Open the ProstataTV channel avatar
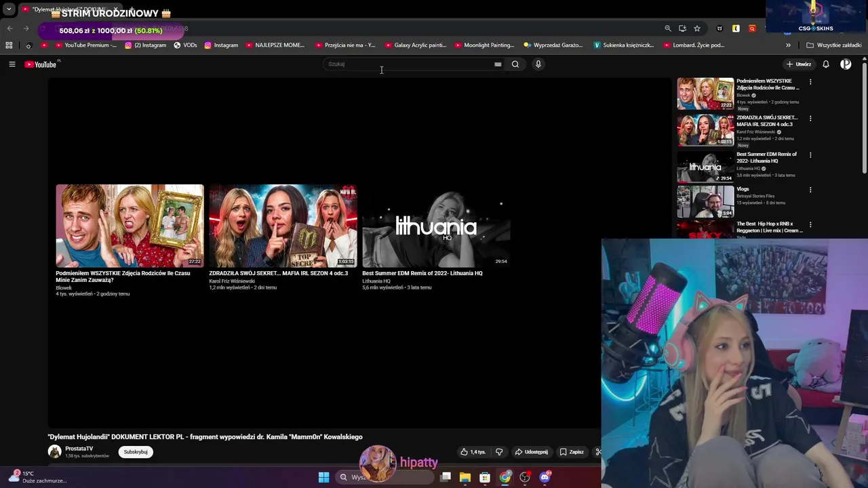 point(54,451)
